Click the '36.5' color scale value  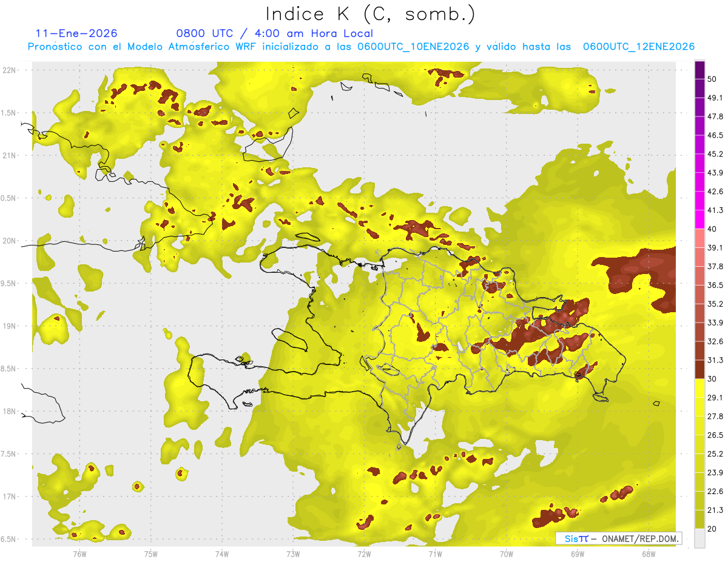coord(715,285)
